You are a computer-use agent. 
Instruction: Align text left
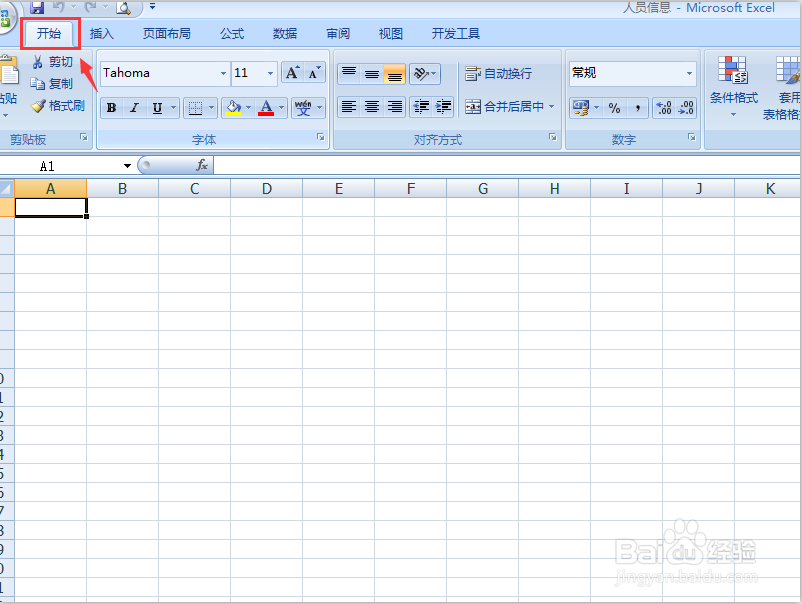coord(349,106)
